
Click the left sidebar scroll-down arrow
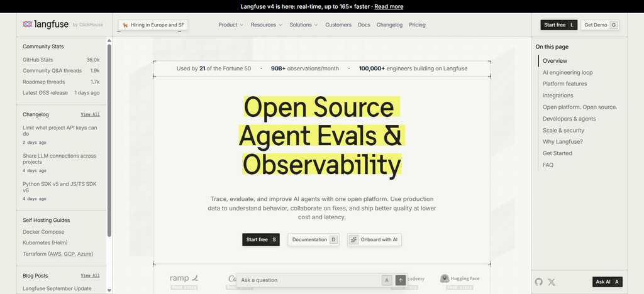pos(109,290)
